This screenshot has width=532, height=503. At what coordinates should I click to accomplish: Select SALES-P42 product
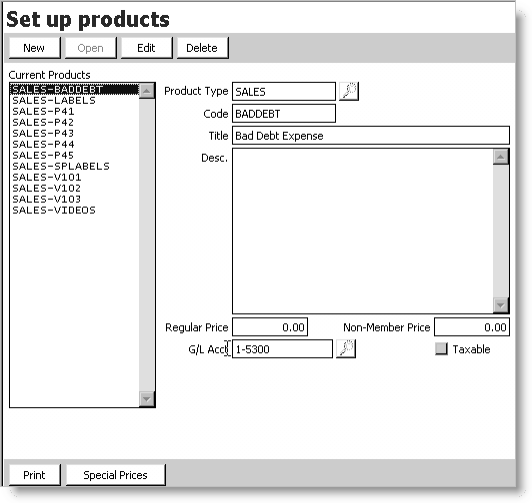[74, 122]
